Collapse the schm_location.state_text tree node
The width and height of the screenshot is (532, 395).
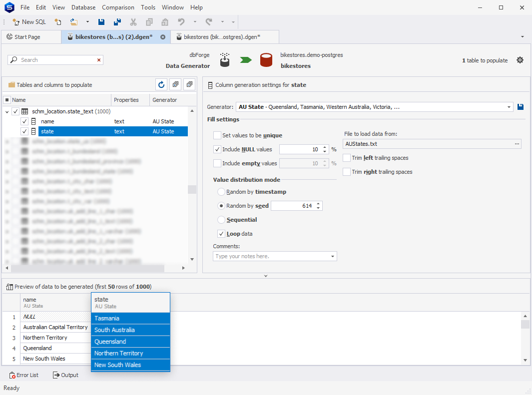pos(7,111)
